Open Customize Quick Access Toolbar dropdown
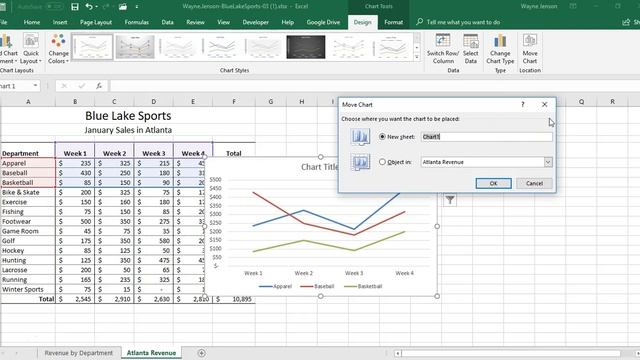 136,7
